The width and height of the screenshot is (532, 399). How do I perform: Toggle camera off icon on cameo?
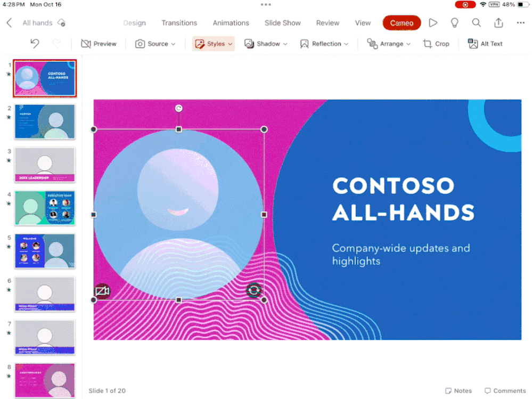pyautogui.click(x=102, y=291)
